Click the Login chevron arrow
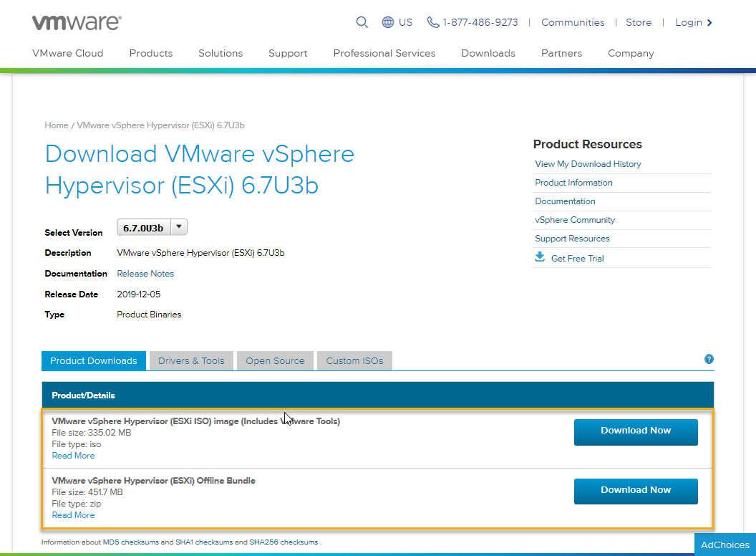This screenshot has width=756, height=556. (709, 23)
